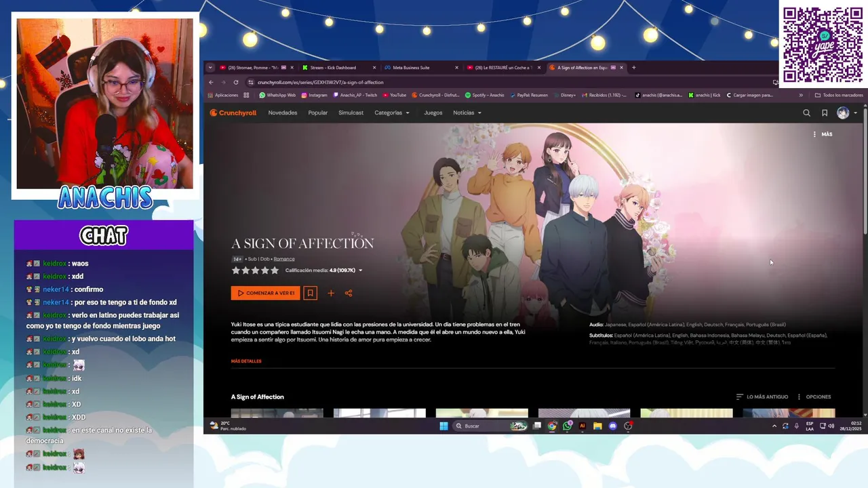Reload the page with refresh icon
This screenshot has width=868, height=488.
click(x=236, y=82)
